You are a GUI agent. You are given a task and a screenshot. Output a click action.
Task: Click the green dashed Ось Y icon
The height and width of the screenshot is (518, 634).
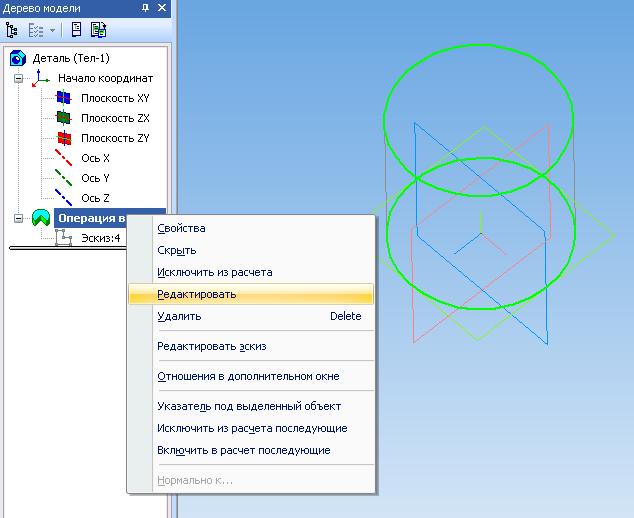[x=63, y=178]
